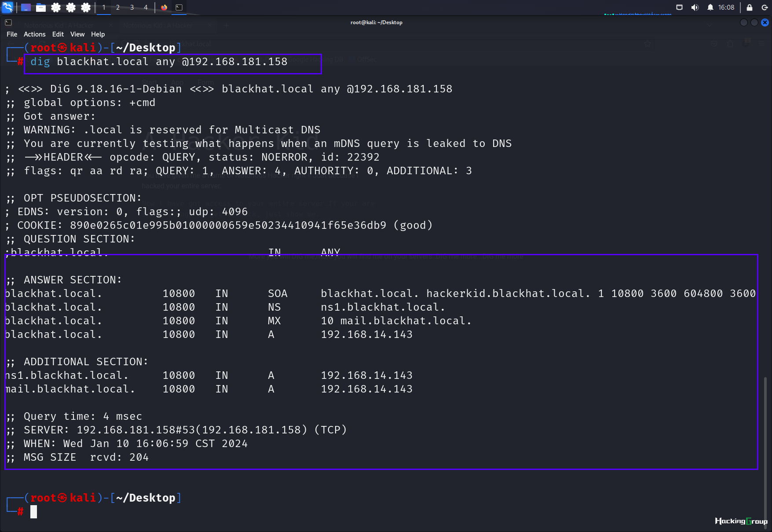
Task: Show desktop using the blue panel icon
Action: click(x=26, y=7)
